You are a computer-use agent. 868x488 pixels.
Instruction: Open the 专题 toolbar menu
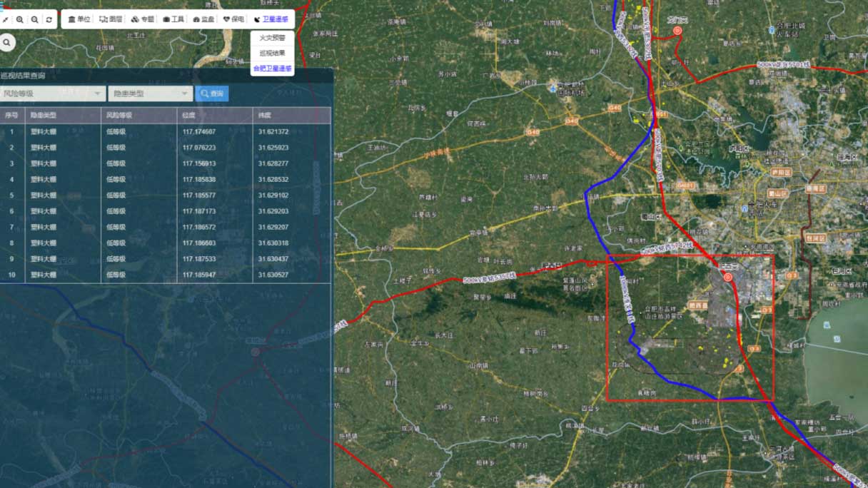coord(142,19)
